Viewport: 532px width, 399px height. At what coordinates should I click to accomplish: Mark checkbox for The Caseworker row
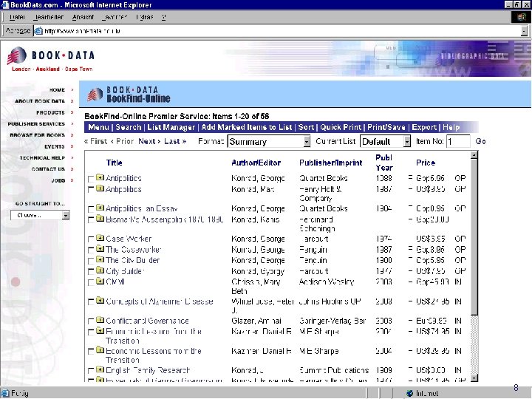coord(91,250)
